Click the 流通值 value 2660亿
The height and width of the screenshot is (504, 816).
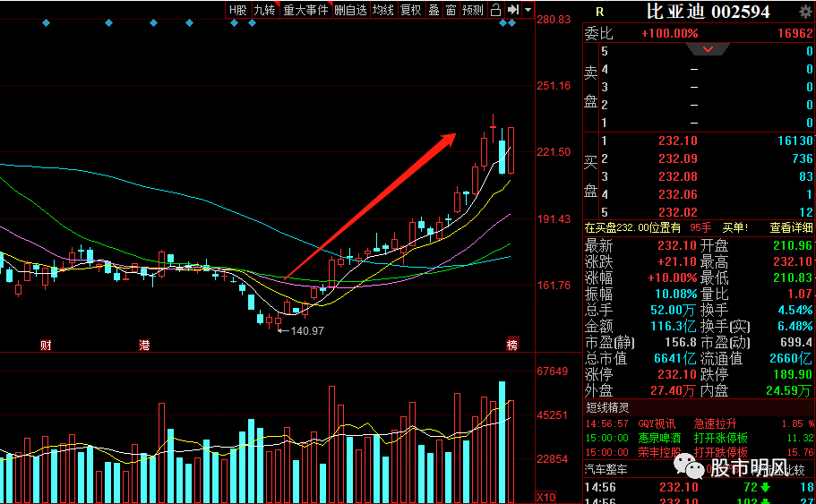click(791, 358)
